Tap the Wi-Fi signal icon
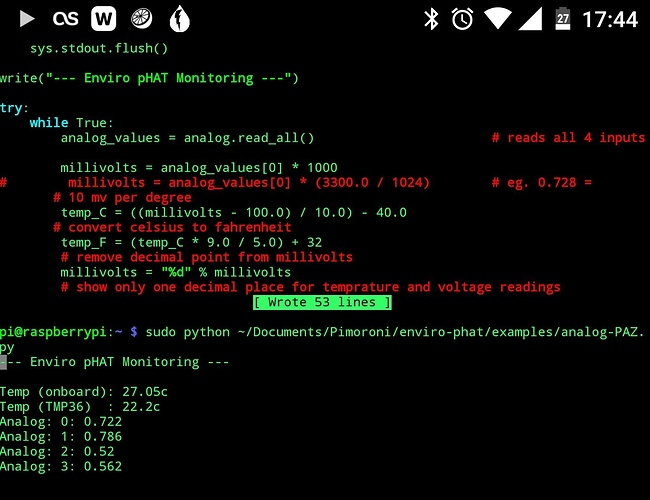This screenshot has width=650, height=500. click(497, 19)
